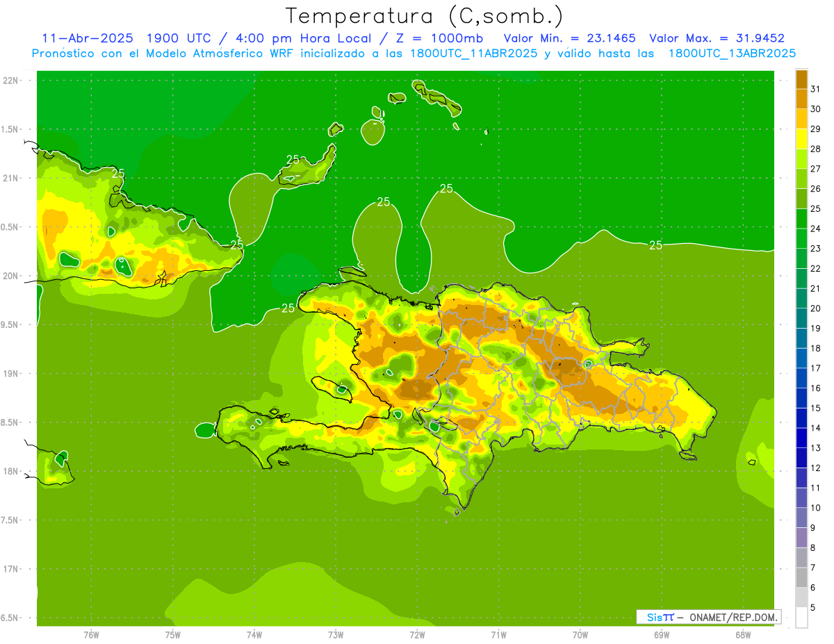Click the title "Temperatura (C,somb.)"

[425, 16]
